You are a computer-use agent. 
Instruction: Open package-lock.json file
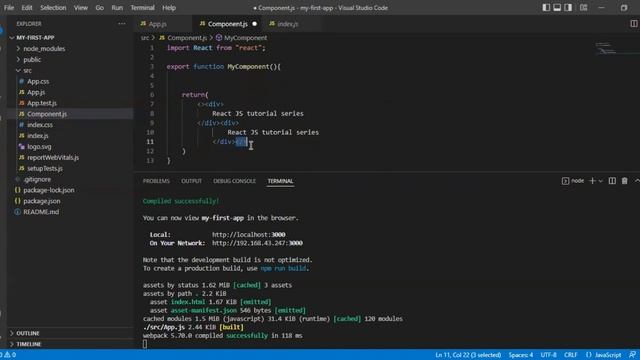pos(49,190)
